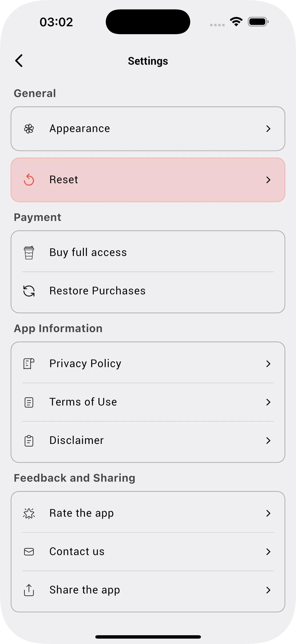Expand Appearance using its chevron

[268, 129]
